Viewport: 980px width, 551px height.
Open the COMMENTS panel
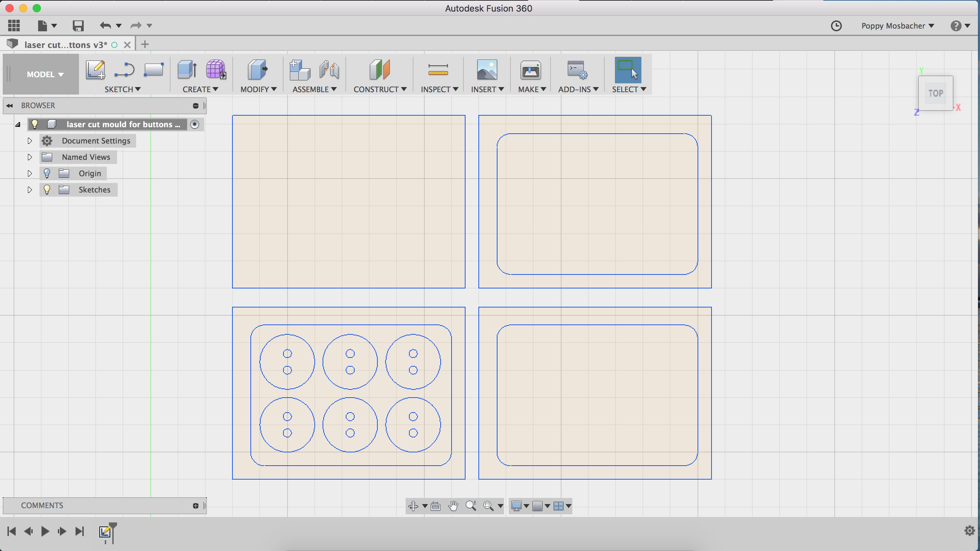(42, 505)
